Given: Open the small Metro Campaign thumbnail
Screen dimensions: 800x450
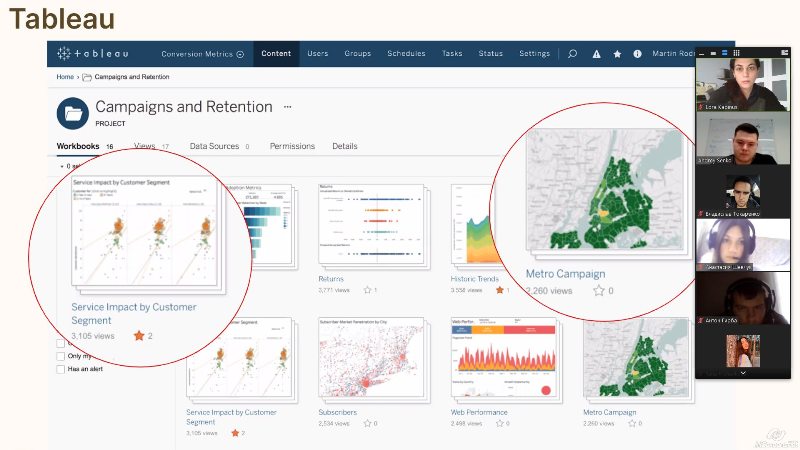Looking at the screenshot, I should [636, 357].
